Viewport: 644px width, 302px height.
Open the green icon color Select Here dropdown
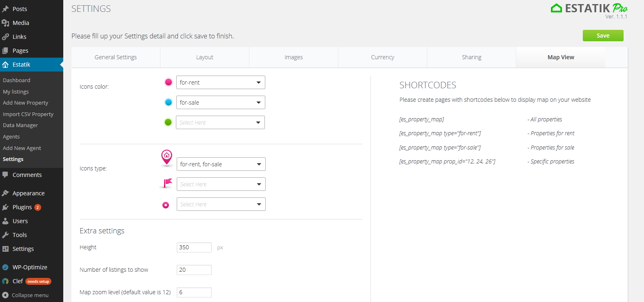coord(220,123)
